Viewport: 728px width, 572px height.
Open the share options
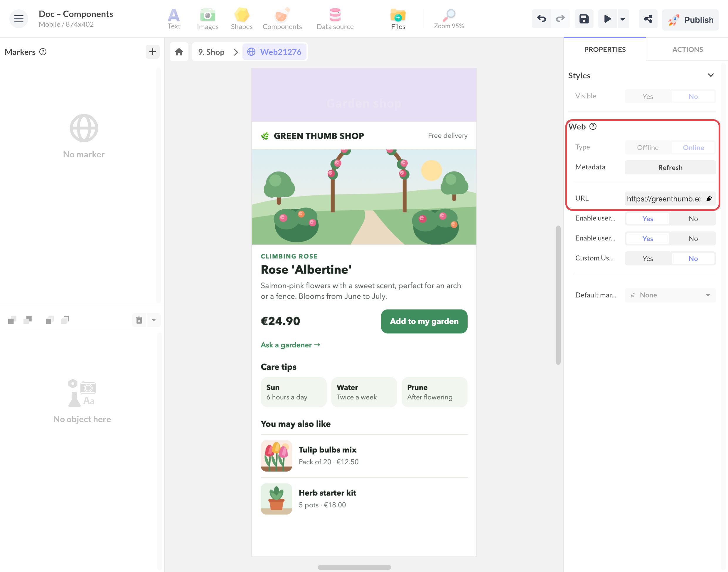(x=648, y=19)
